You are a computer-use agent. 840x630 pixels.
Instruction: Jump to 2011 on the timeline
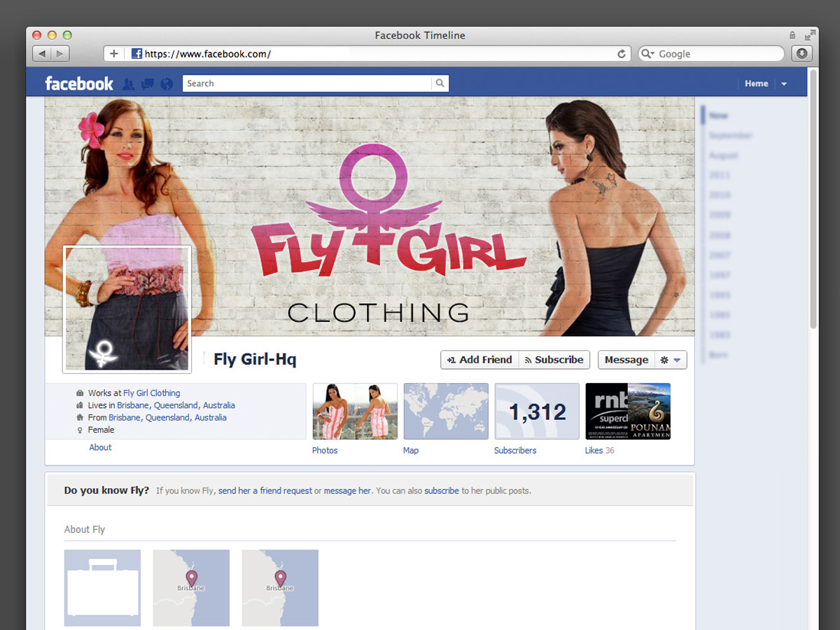click(x=719, y=175)
